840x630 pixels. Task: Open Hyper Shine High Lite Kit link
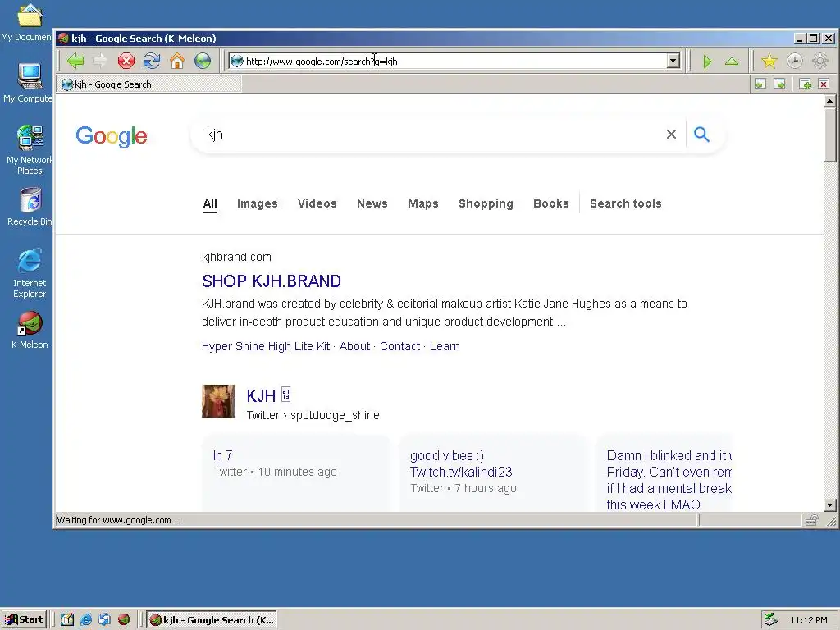coord(266,346)
